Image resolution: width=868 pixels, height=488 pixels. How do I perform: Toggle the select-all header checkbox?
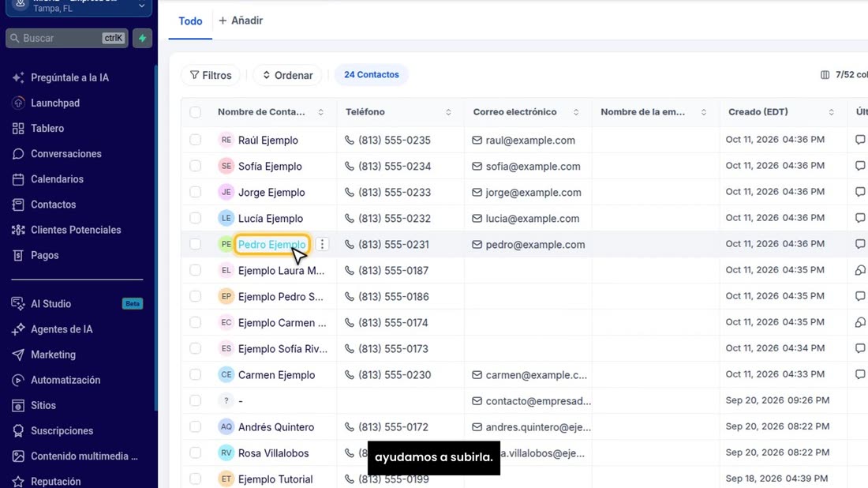[x=196, y=112]
